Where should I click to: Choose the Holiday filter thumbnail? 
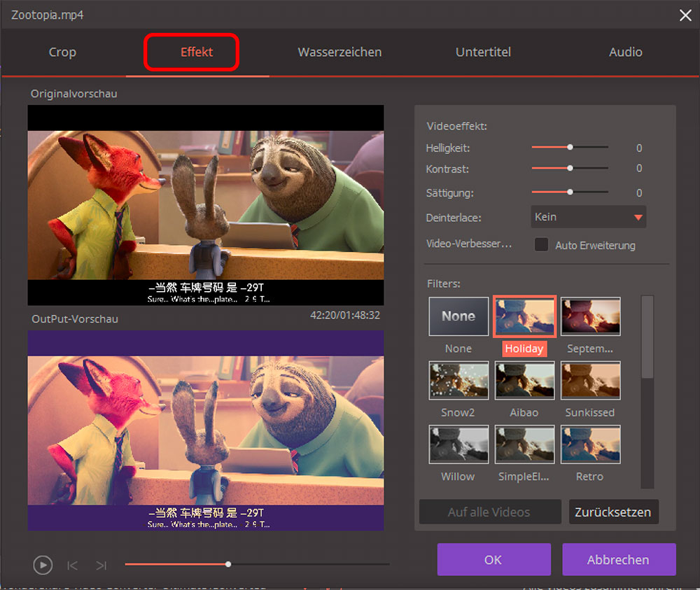point(524,316)
